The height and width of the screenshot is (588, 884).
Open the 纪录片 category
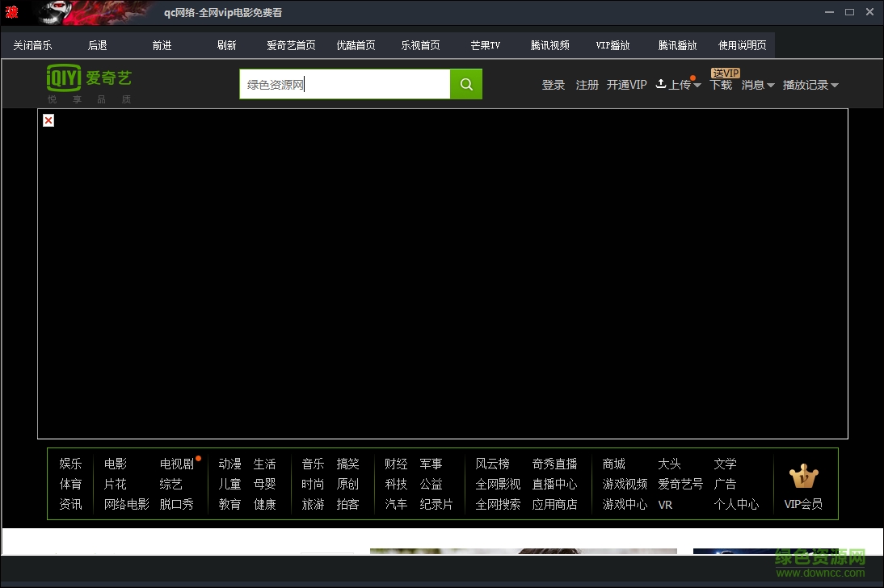tap(436, 504)
